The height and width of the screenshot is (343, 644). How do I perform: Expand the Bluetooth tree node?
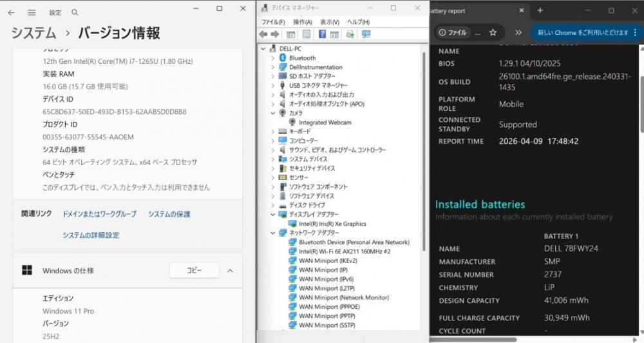point(273,58)
